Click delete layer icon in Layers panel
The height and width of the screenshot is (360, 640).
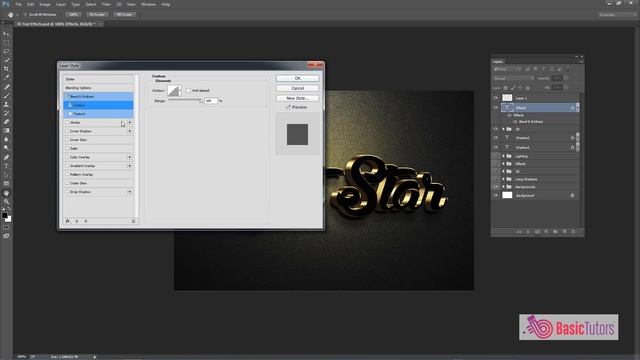coord(573,231)
